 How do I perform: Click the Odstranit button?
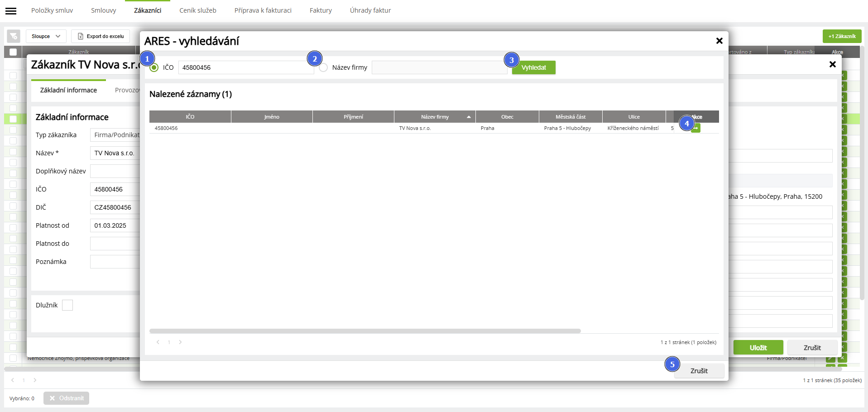coord(67,398)
